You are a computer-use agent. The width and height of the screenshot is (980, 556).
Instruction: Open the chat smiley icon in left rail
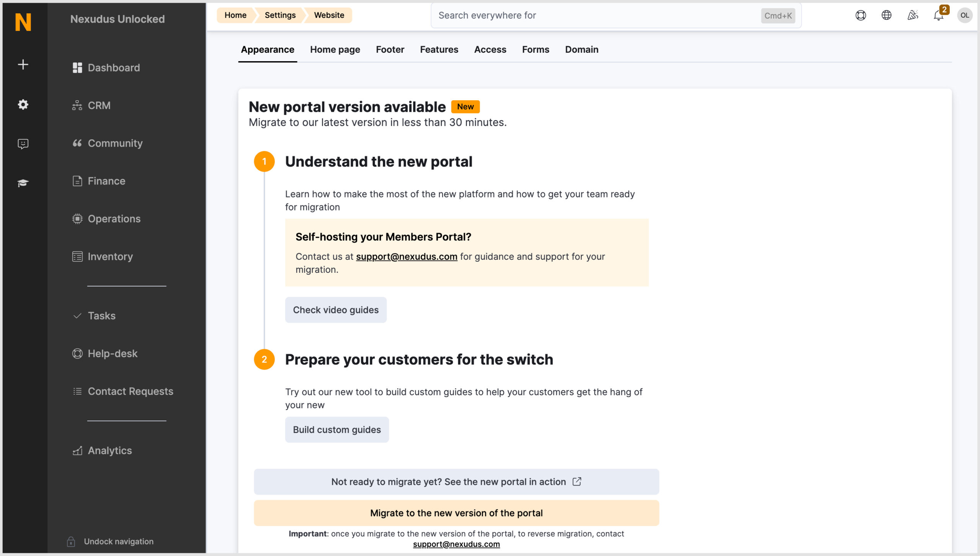coord(23,144)
